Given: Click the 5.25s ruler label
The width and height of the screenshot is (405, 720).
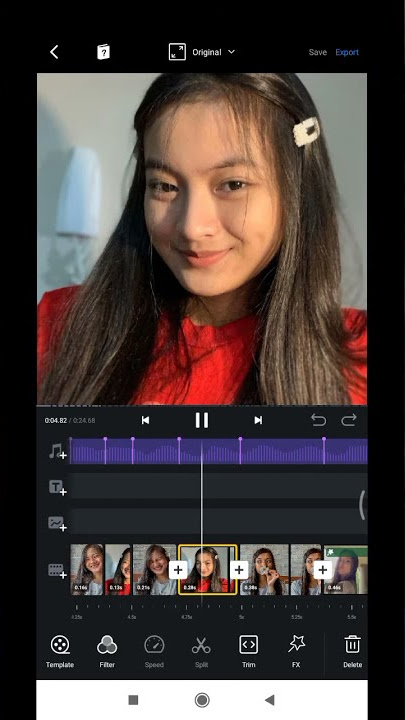Looking at the screenshot, I should click(297, 617).
